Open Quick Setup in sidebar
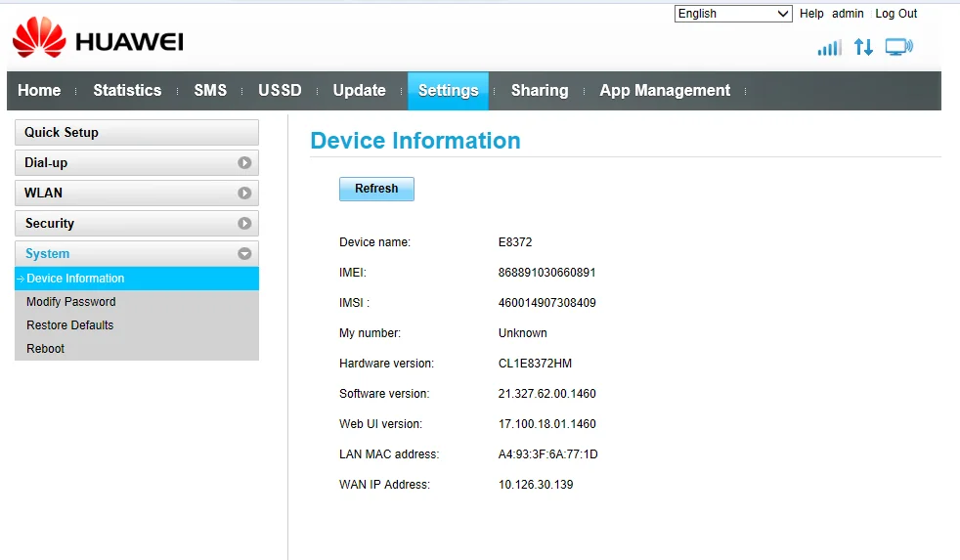 [x=137, y=132]
